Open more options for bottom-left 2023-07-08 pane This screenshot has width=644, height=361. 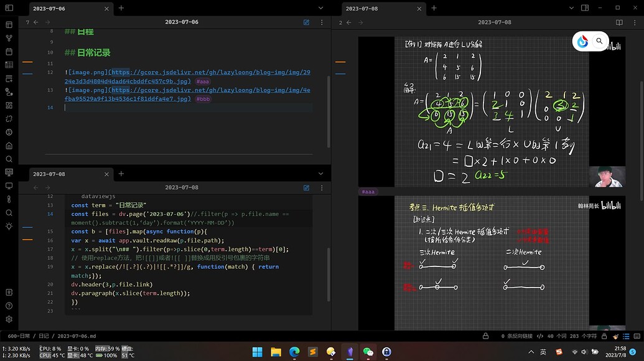click(322, 188)
